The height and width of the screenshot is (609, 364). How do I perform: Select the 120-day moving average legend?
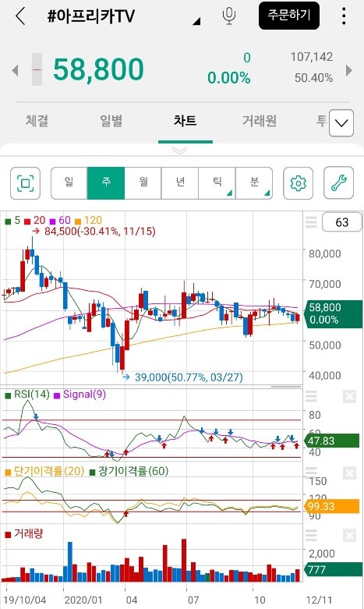click(88, 220)
